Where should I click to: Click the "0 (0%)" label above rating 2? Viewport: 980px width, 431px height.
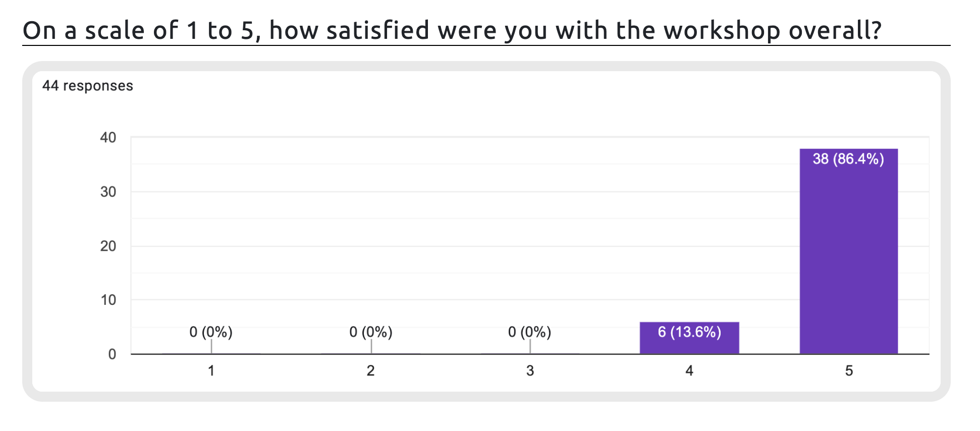pyautogui.click(x=371, y=332)
